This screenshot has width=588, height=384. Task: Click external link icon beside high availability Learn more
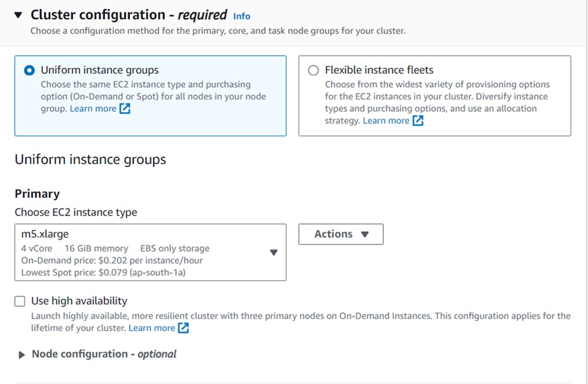pos(184,328)
